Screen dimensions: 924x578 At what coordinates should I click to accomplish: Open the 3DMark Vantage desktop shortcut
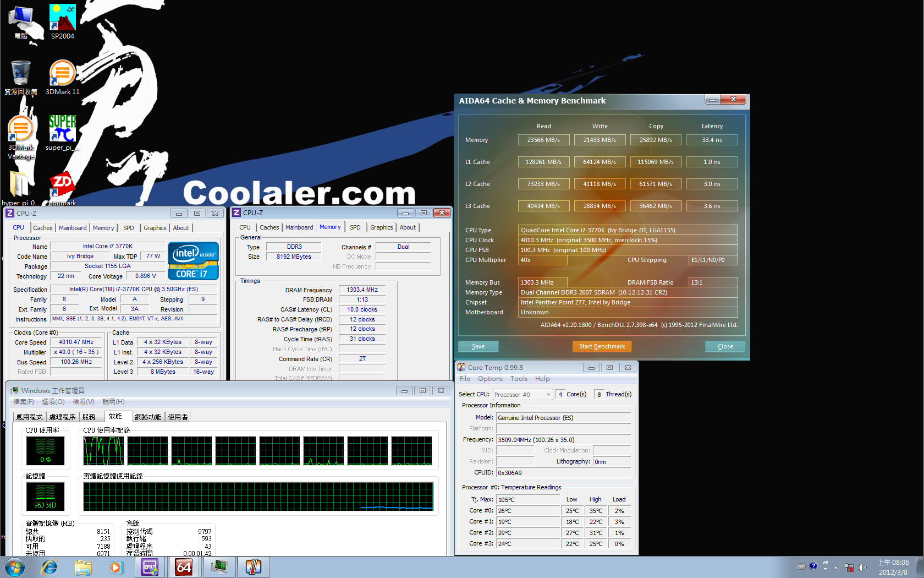pos(21,138)
